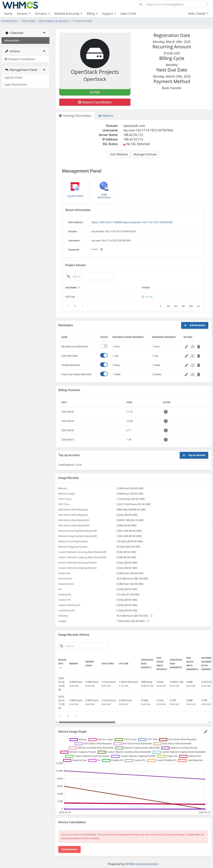Viewport: 213px width, 868px height.
Task: Toggle Disk Device Read Requests legend entry
Action: [x=178, y=739]
